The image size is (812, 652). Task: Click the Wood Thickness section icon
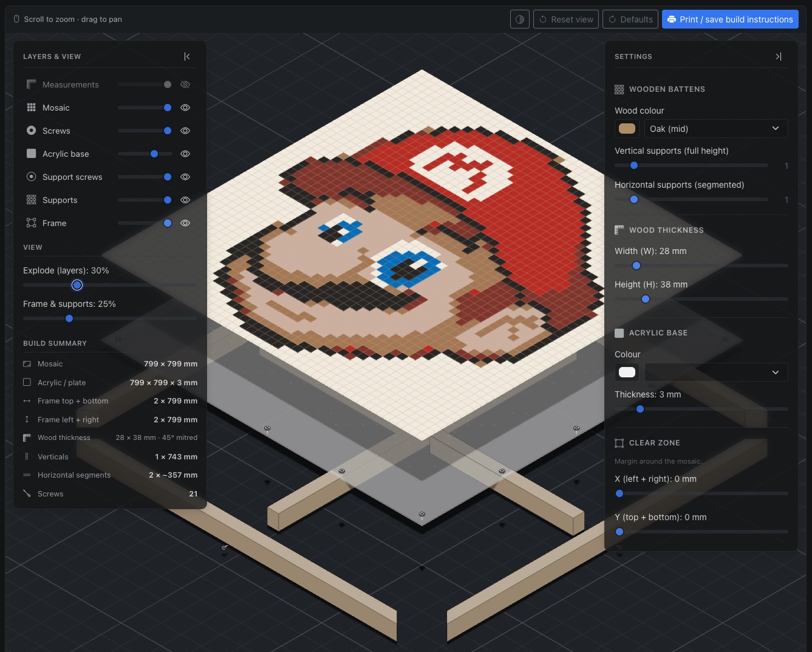coord(619,230)
